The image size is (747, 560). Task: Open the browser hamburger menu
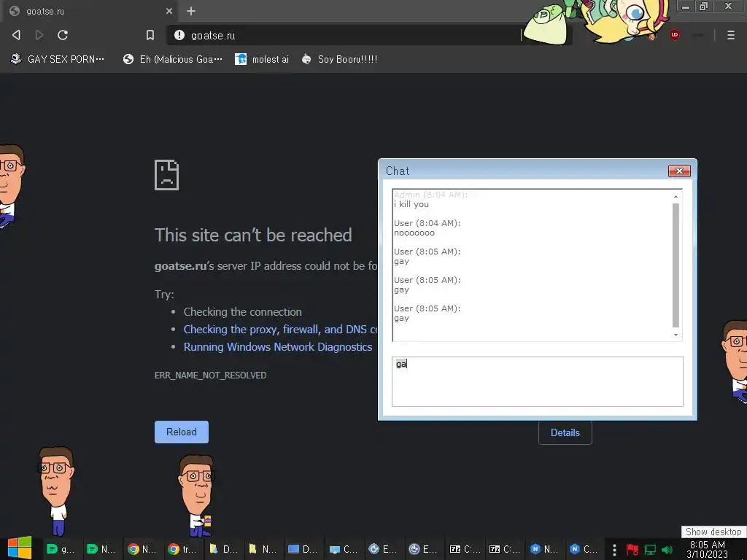[x=730, y=35]
